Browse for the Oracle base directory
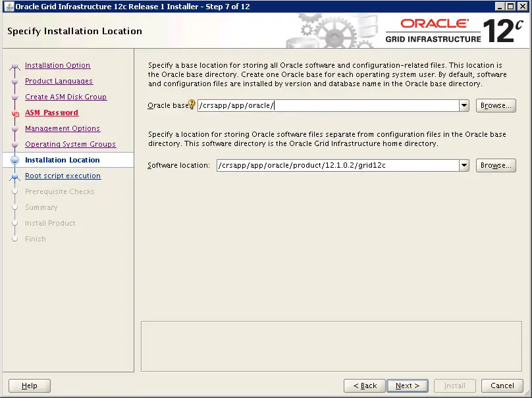The image size is (532, 398). [x=496, y=105]
